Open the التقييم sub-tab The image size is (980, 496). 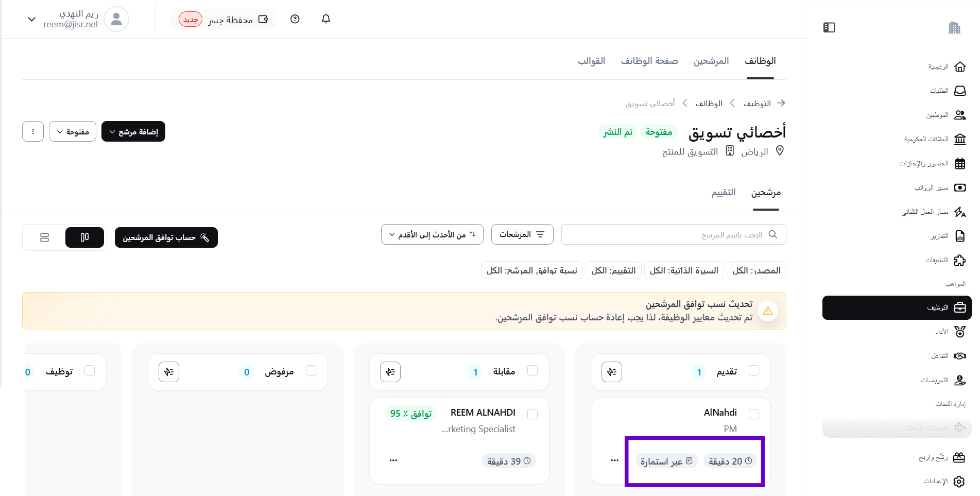pyautogui.click(x=723, y=193)
